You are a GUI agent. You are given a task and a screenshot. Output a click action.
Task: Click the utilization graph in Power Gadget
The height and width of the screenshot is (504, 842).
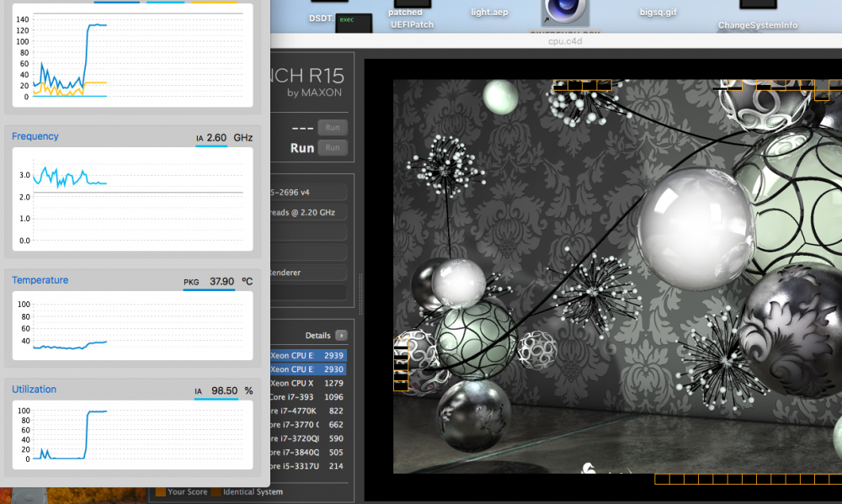(133, 434)
